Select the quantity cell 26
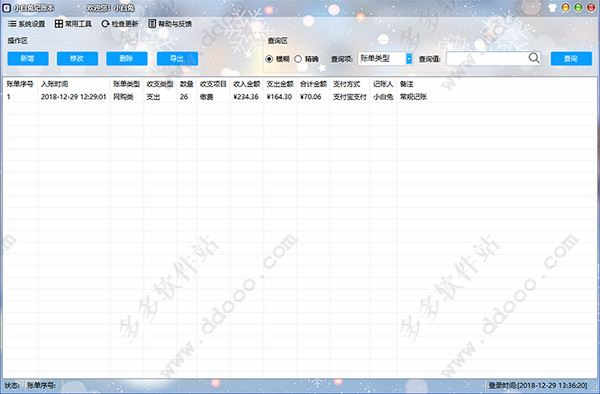This screenshot has width=600, height=394. 184,97
